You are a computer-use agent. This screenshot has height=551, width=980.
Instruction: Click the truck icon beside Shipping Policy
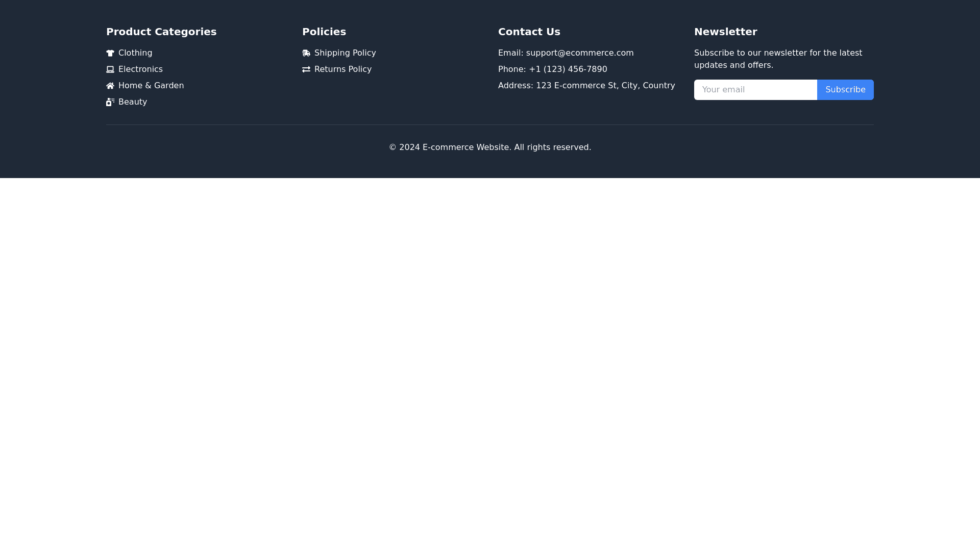[x=306, y=53]
